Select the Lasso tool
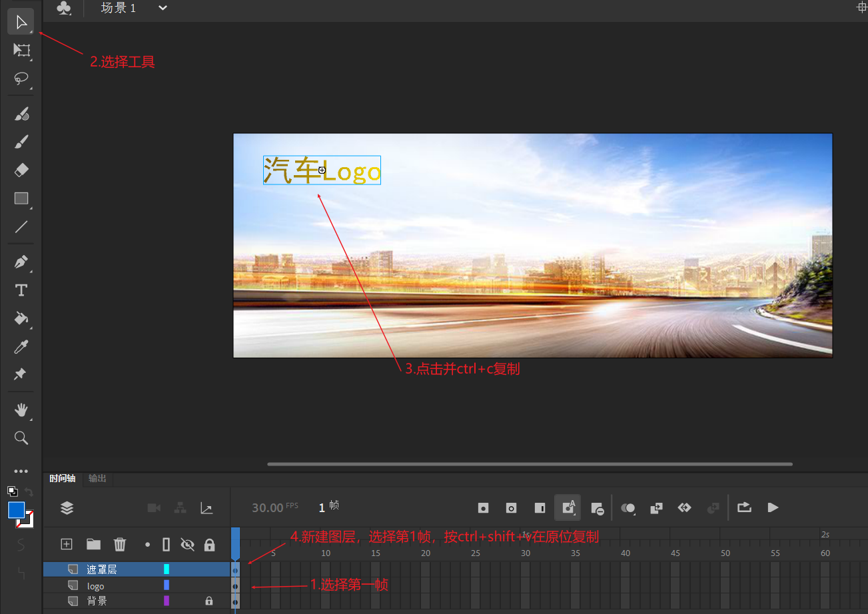Image resolution: width=868 pixels, height=614 pixels. (21, 79)
